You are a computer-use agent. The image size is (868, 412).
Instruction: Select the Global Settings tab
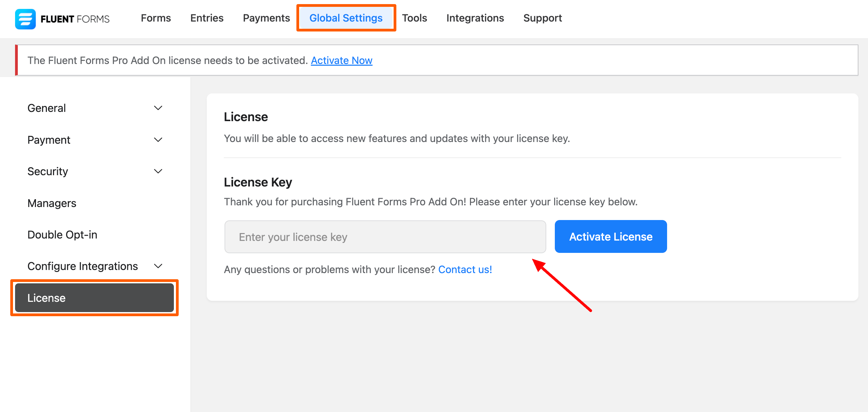pos(346,18)
